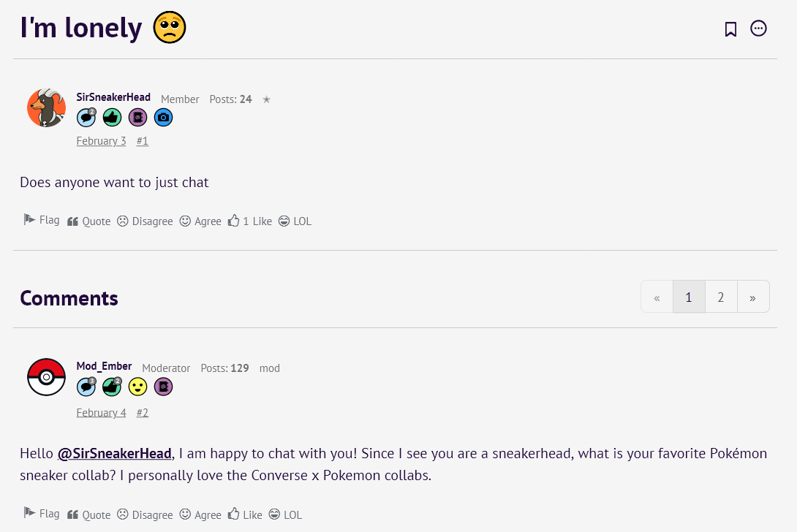Open Mod_Ember's Pokéball avatar
This screenshot has height=532, width=797.
[x=46, y=377]
